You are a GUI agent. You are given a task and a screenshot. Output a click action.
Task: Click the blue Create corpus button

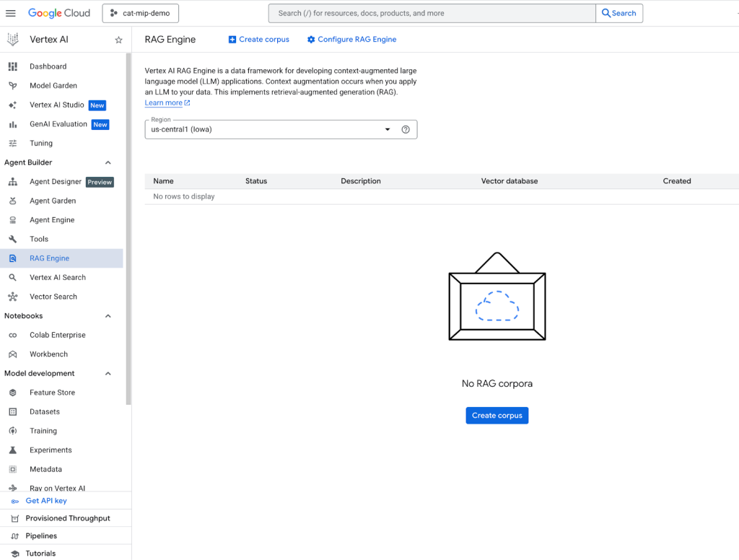[x=497, y=416]
